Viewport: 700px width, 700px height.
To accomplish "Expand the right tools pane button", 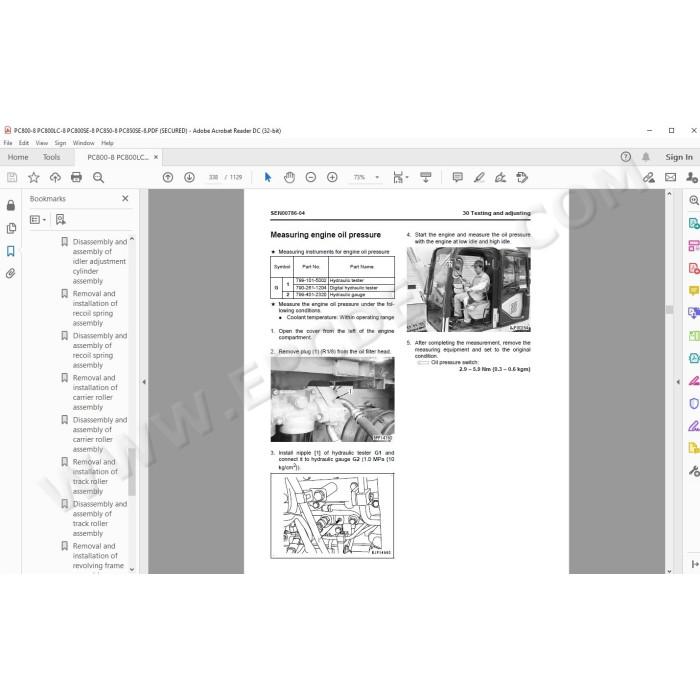I will tap(695, 564).
